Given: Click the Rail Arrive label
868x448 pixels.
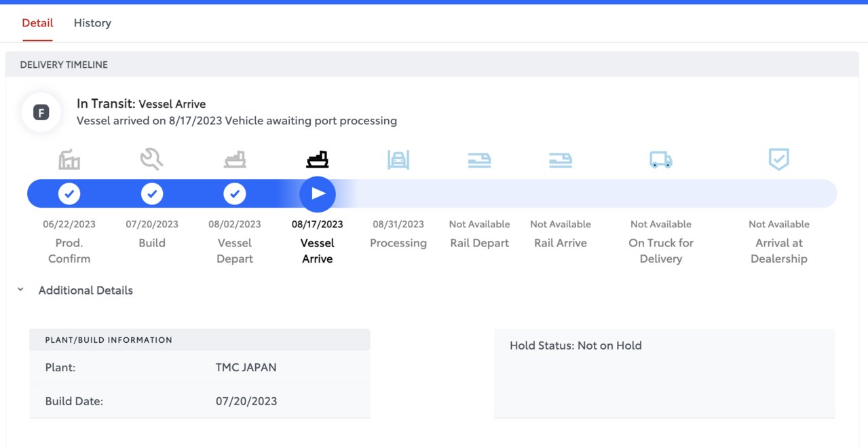Looking at the screenshot, I should coord(561,243).
